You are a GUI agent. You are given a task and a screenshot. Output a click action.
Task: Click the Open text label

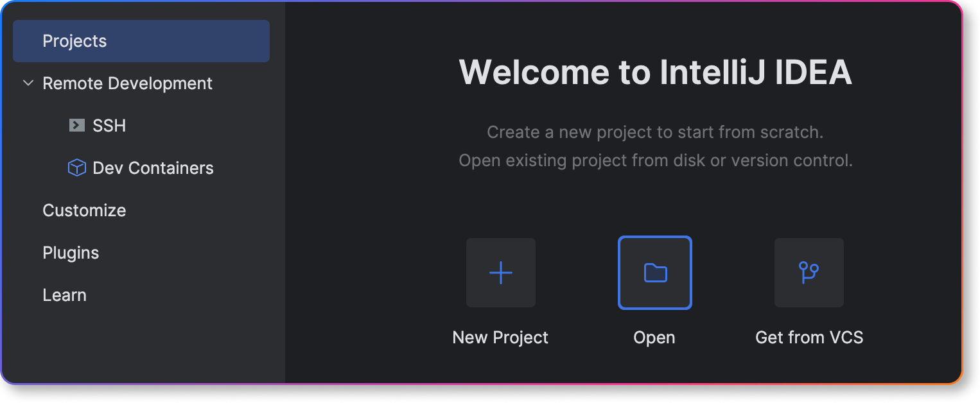(x=654, y=338)
